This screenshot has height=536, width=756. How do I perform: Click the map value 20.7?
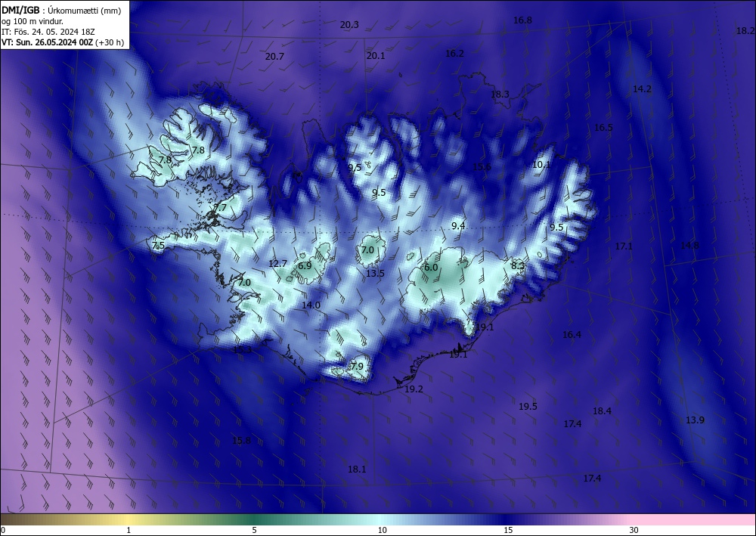click(274, 57)
